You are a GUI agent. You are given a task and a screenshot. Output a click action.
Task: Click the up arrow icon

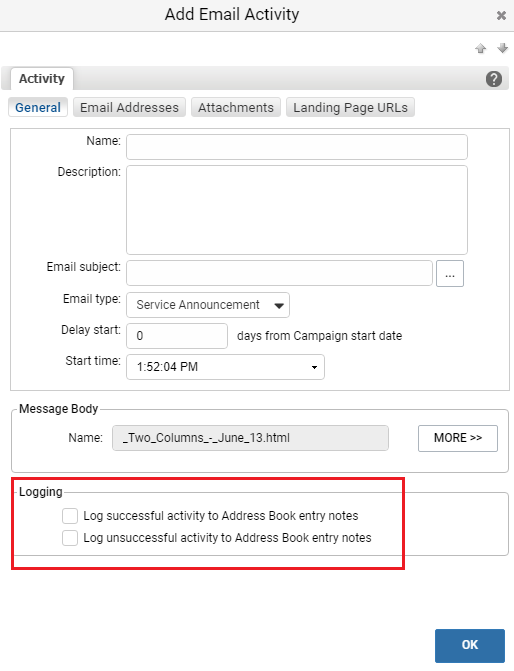pos(481,48)
